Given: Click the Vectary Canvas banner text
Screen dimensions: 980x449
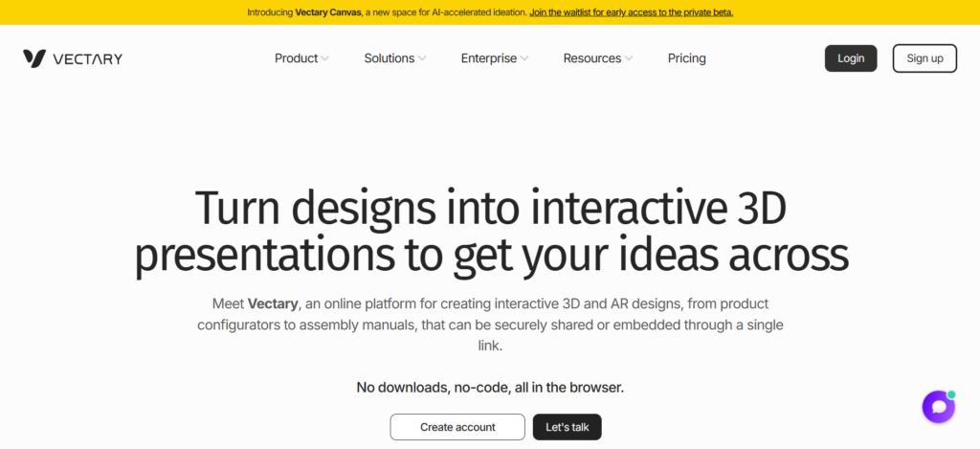Looking at the screenshot, I should click(330, 11).
